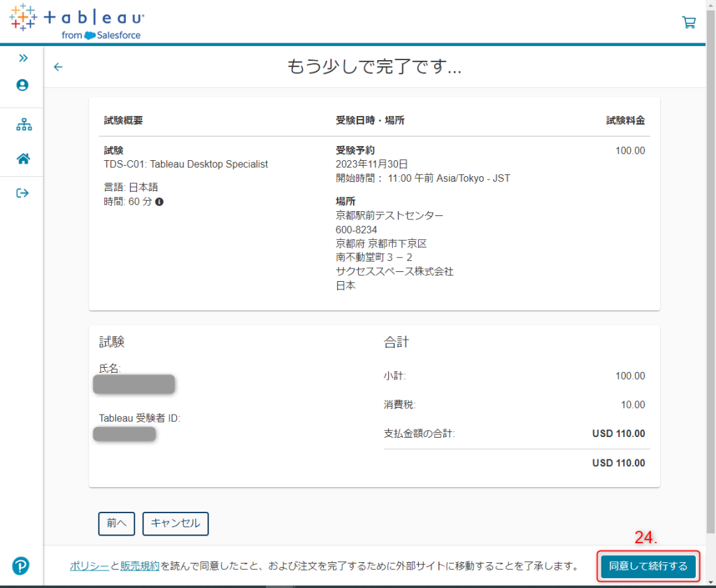This screenshot has height=588, width=716.
Task: Click the 京都府 京都市下京区 address line
Action: point(381,244)
